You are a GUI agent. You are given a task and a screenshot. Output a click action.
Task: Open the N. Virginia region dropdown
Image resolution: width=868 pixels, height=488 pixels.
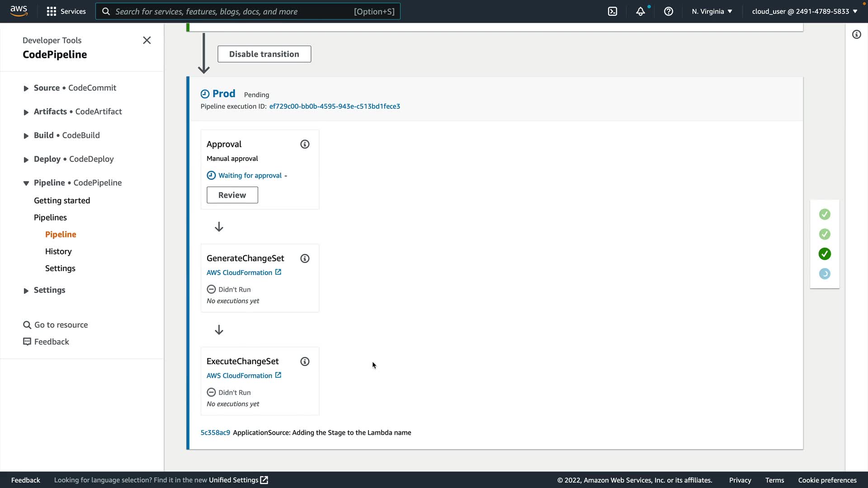point(712,11)
